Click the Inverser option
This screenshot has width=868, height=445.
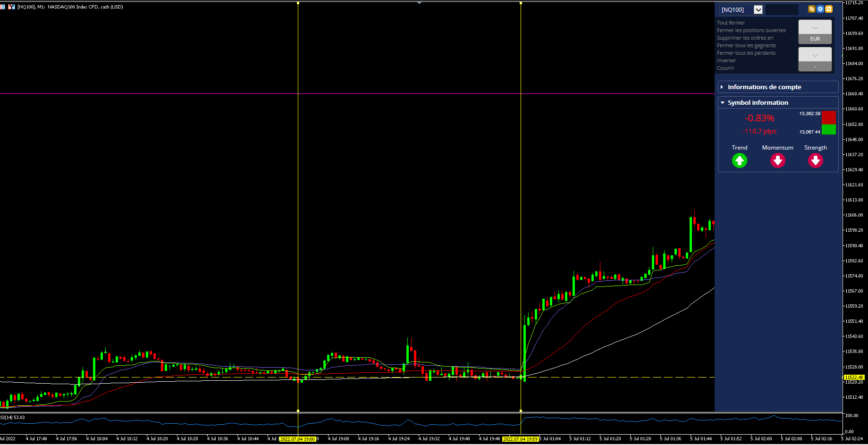pyautogui.click(x=726, y=60)
